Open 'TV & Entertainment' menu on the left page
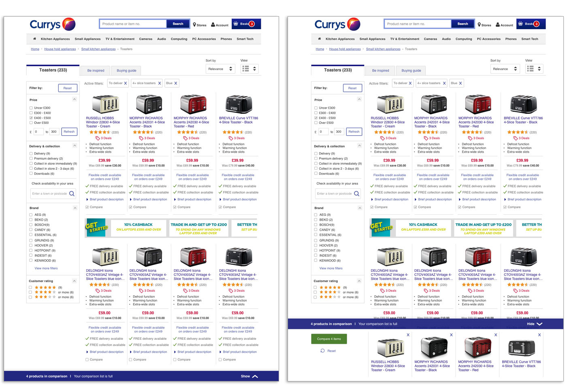567x392 pixels. coord(120,39)
